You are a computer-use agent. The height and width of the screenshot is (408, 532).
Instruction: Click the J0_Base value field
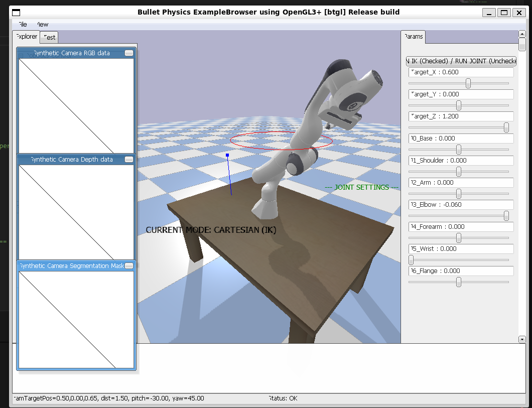pos(461,139)
